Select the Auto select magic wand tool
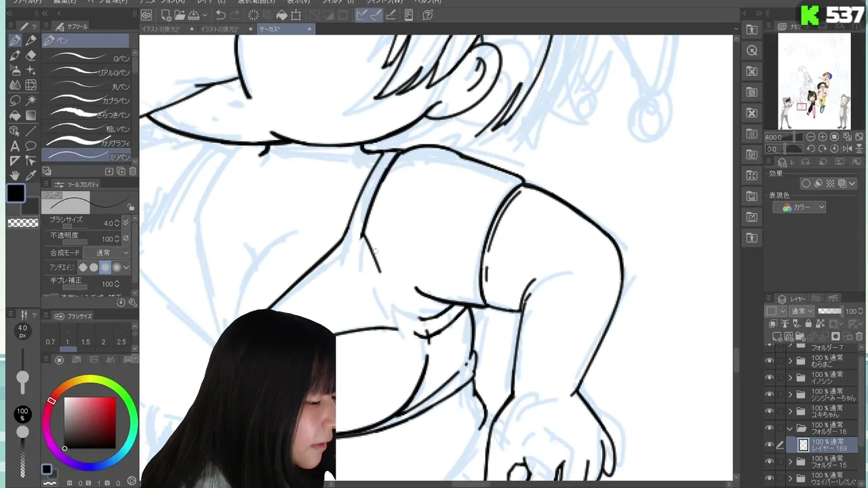The width and height of the screenshot is (868, 488). (31, 100)
